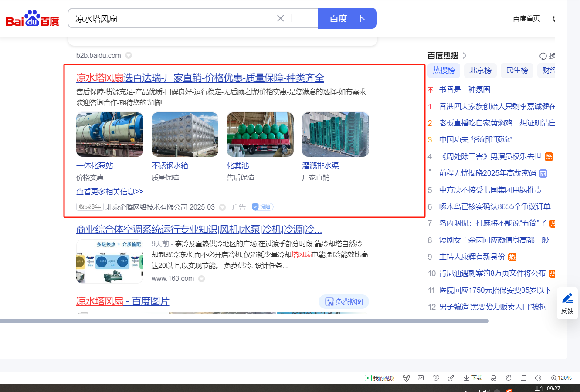Switch to the 北京榜 tab
The height and width of the screenshot is (392, 580).
(480, 70)
